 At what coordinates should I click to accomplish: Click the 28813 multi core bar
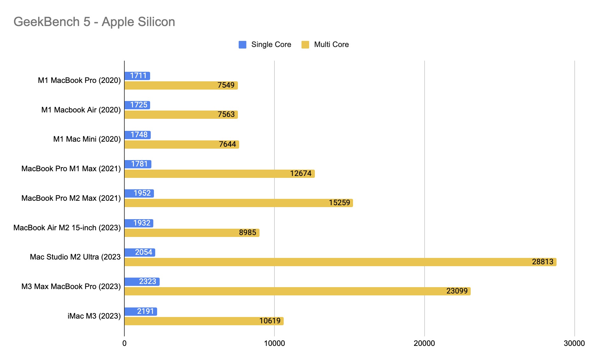click(340, 262)
